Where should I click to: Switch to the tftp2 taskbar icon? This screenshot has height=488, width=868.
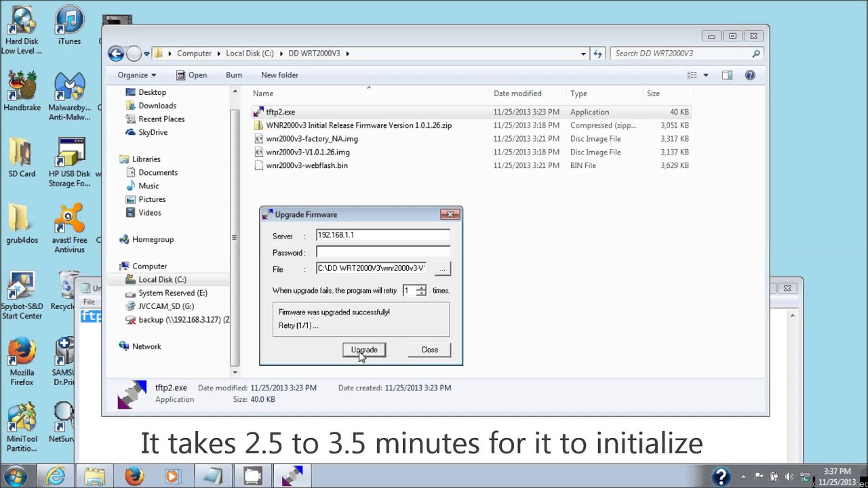[x=292, y=476]
